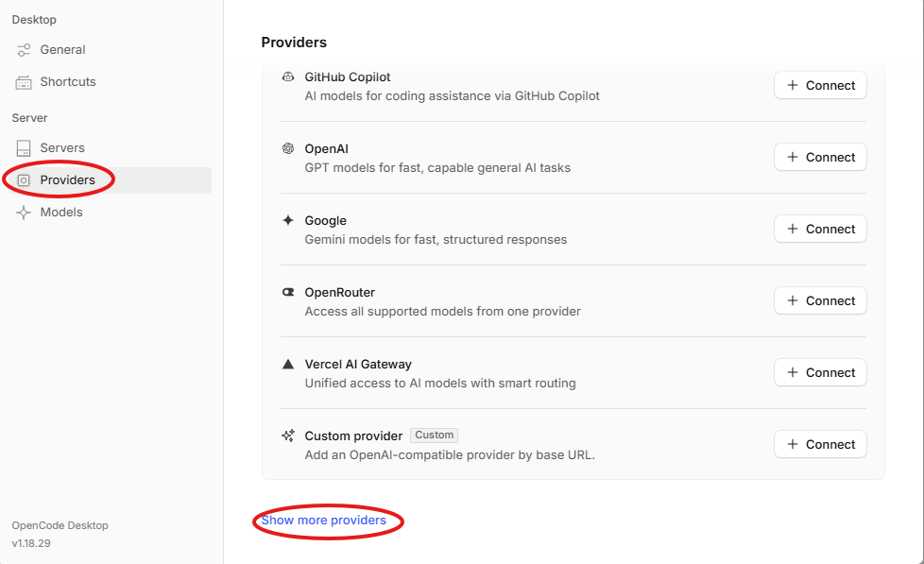
Task: Connect the Google provider
Action: (820, 230)
